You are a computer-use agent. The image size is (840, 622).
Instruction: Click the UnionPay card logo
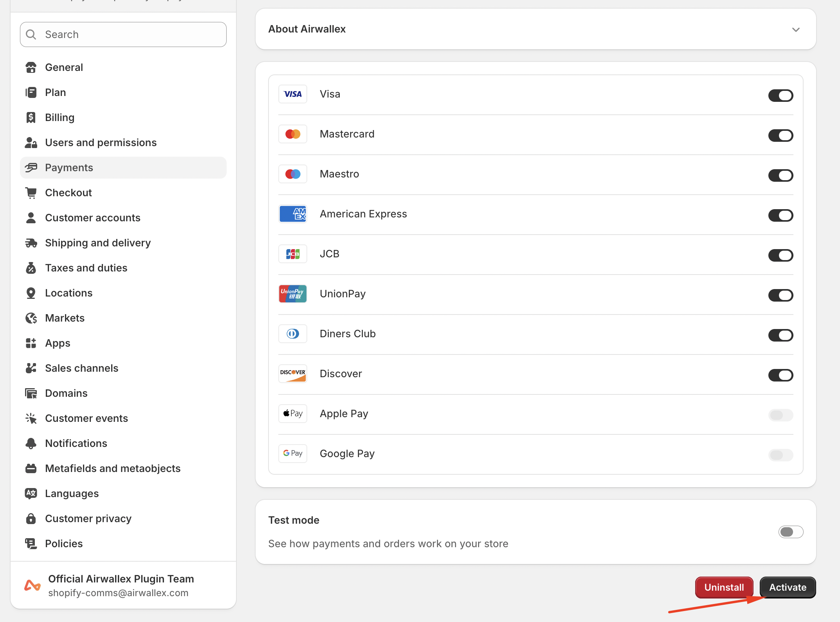(x=292, y=294)
